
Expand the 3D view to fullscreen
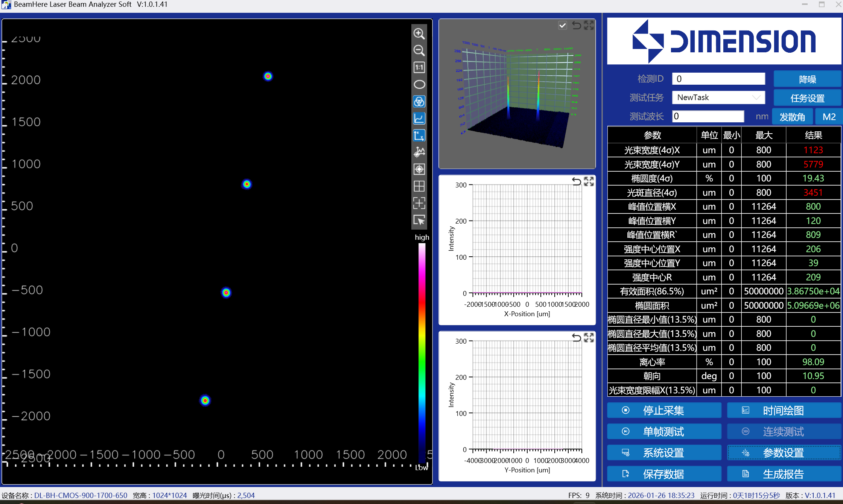pos(589,25)
